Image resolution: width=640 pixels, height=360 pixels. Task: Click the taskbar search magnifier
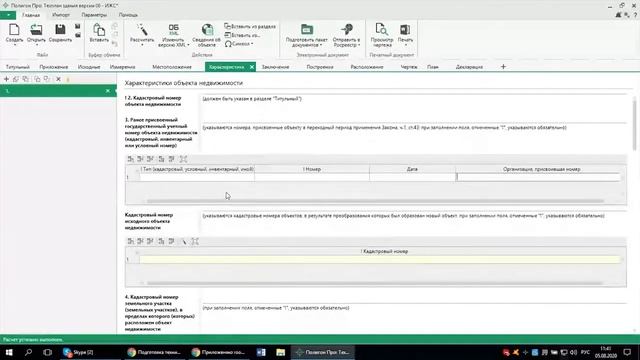coord(28,352)
